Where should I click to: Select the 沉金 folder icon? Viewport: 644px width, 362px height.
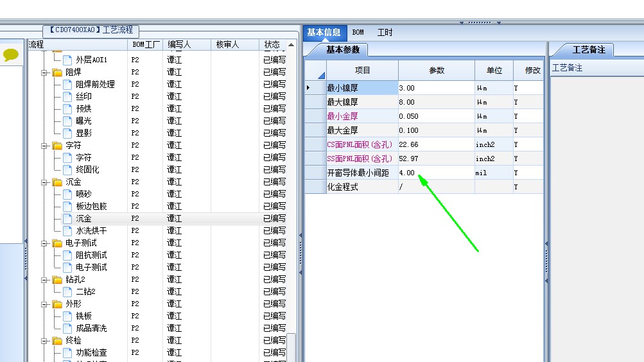58,182
